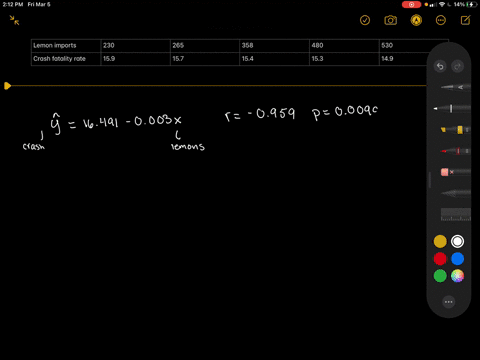This screenshot has width=480, height=360.
Task: Tap the table cell reading 14.9
Action: pos(403,59)
